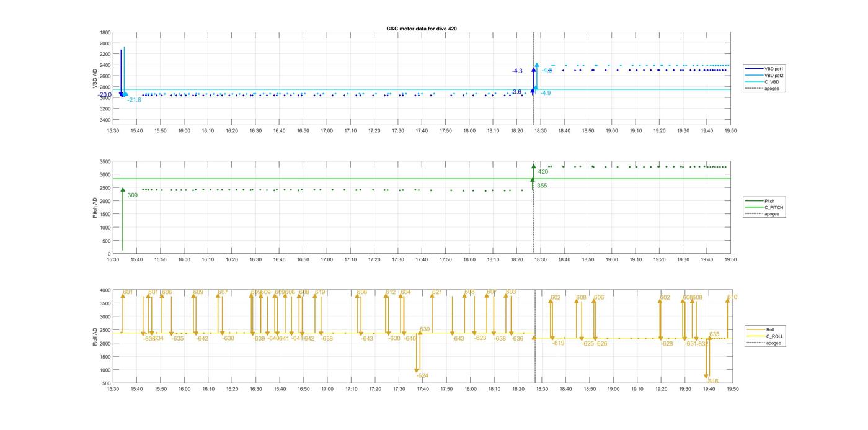Click the "Roll AD" y-axis label
The image size is (868, 430).
(x=95, y=336)
